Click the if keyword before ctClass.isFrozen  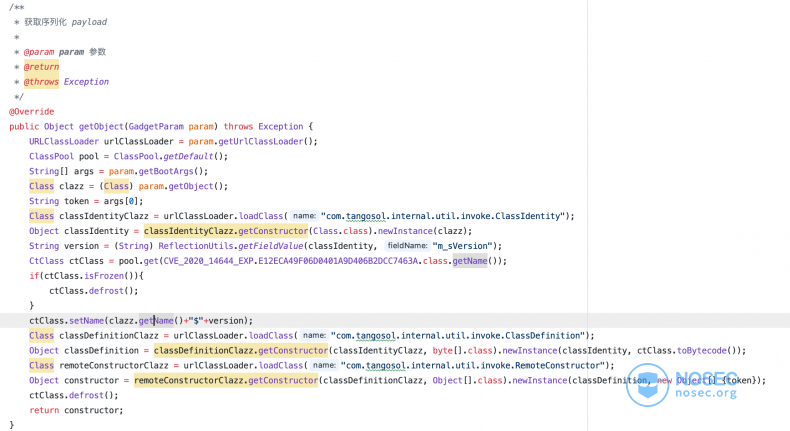(34, 276)
